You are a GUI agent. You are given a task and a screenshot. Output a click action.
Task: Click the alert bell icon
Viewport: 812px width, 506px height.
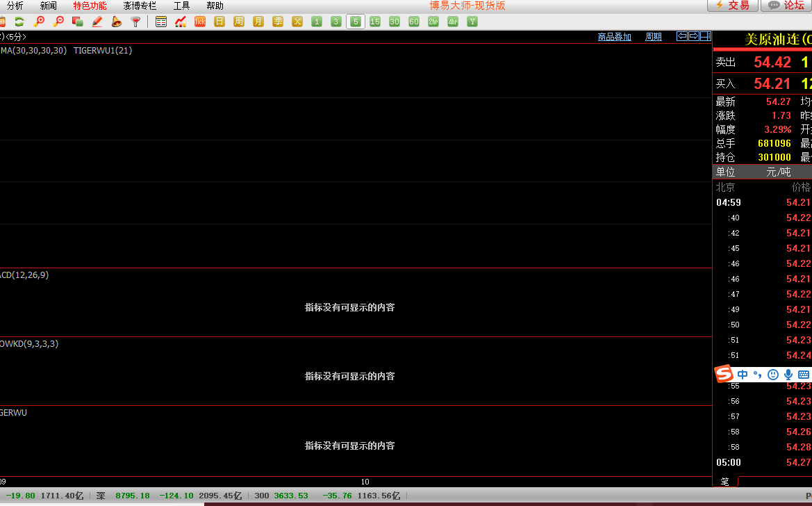tap(117, 22)
